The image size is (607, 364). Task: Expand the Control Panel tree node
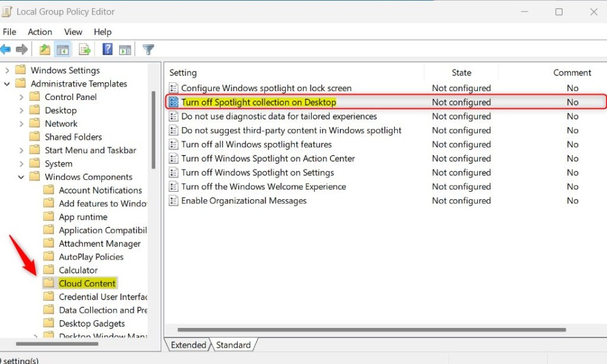[21, 97]
